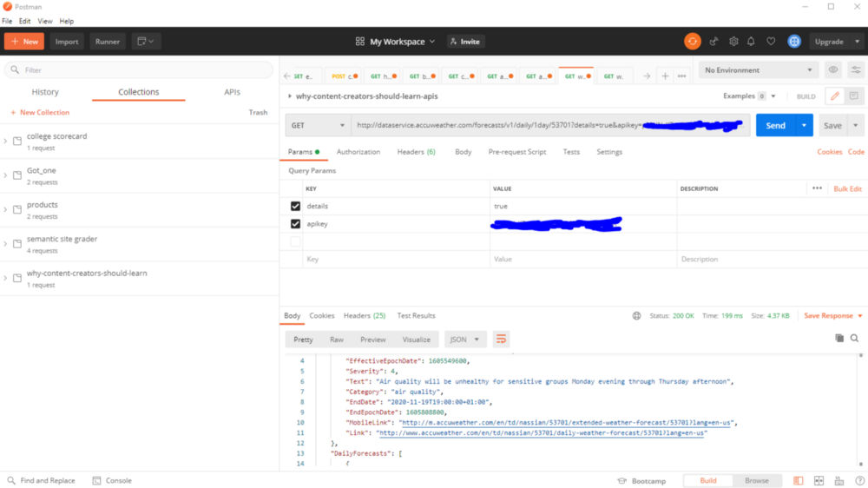Click the Import button

coord(67,42)
